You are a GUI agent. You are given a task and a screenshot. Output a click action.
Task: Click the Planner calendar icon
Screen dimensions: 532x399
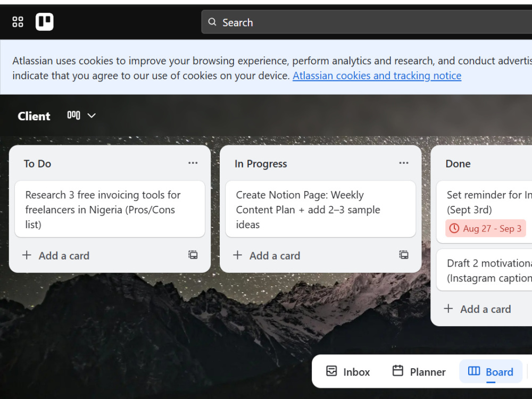click(398, 371)
